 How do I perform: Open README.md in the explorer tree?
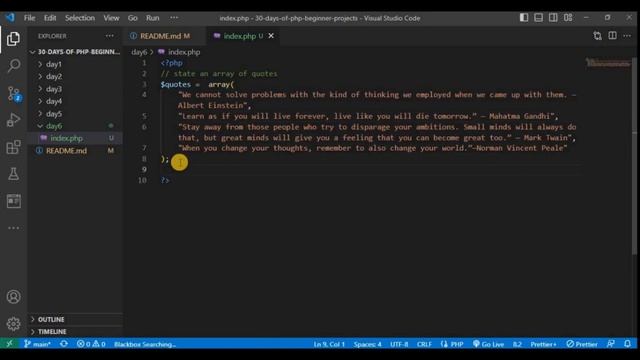[x=75, y=151]
